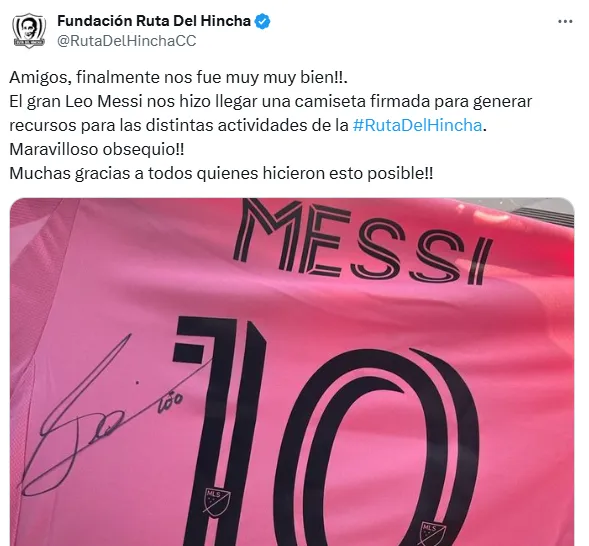
Task: Click the line El gran Leo Messi
Action: (270, 101)
